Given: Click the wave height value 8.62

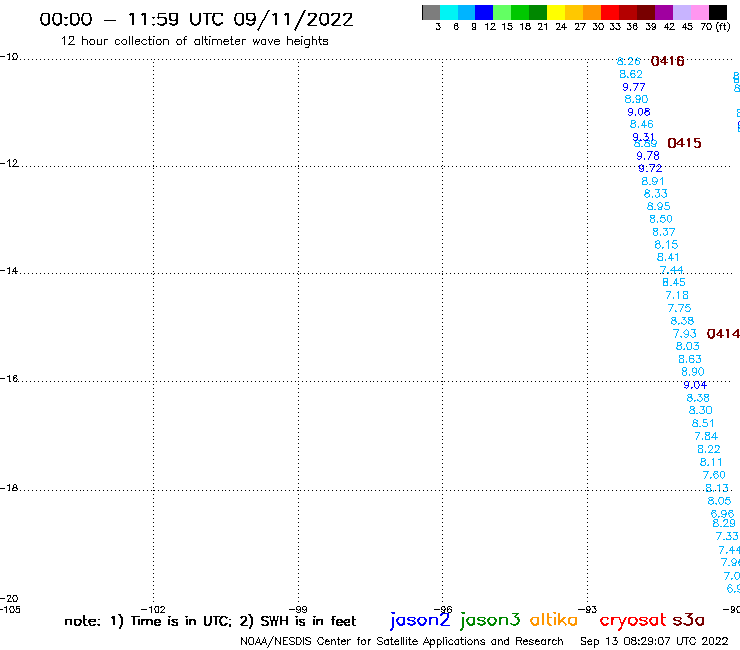Looking at the screenshot, I should (631, 74).
